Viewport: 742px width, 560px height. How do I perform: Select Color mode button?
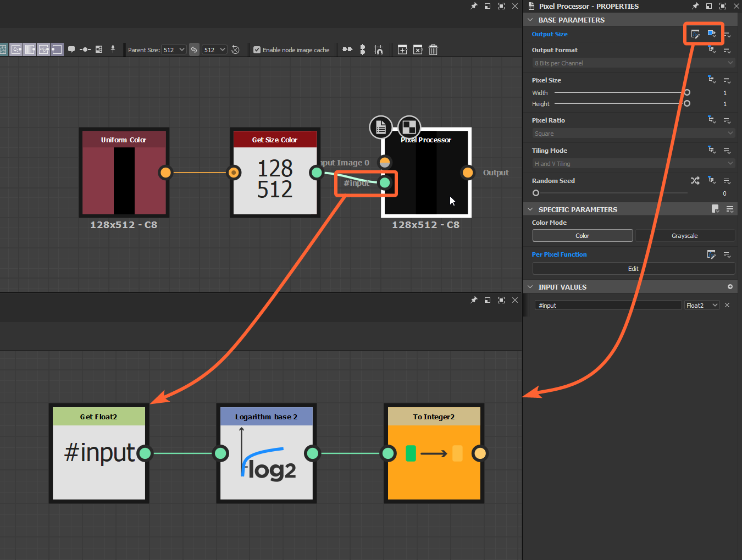583,236
